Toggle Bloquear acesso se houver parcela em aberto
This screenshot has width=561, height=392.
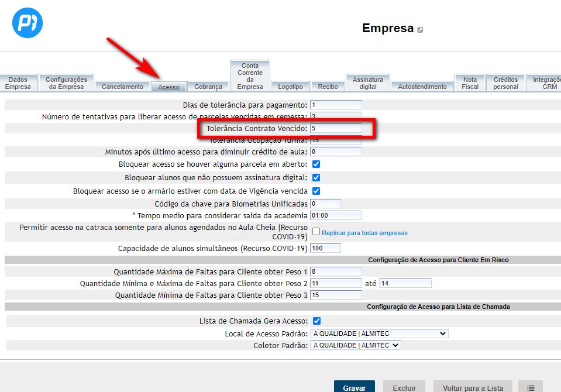click(x=316, y=164)
